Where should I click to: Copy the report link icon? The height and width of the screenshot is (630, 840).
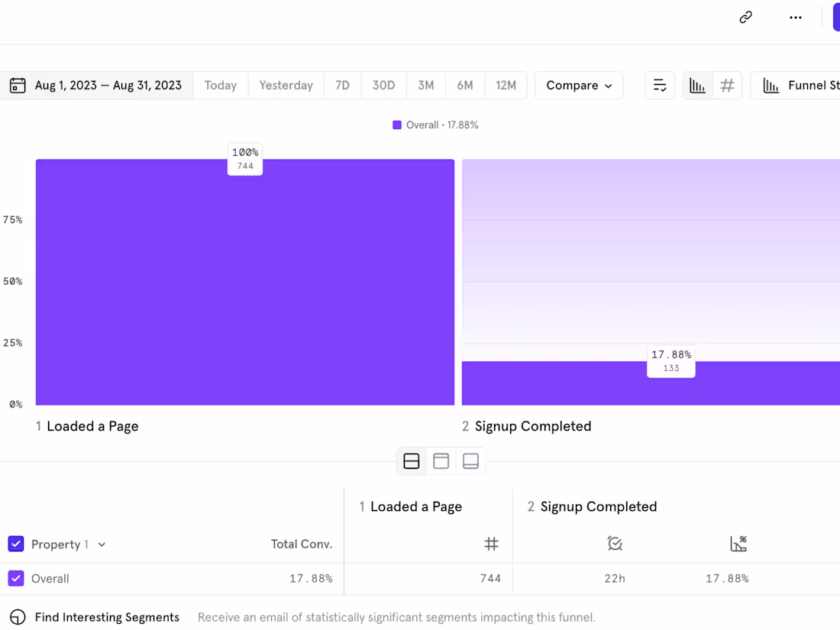(746, 17)
